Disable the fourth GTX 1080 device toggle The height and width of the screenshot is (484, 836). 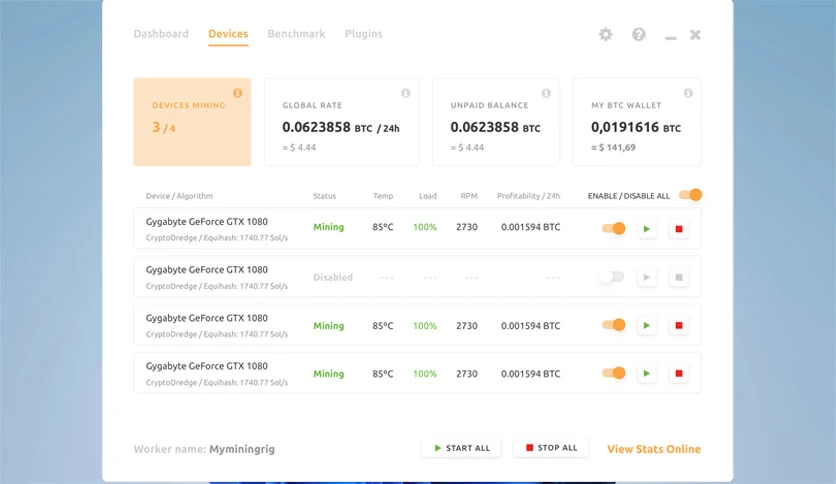[614, 373]
